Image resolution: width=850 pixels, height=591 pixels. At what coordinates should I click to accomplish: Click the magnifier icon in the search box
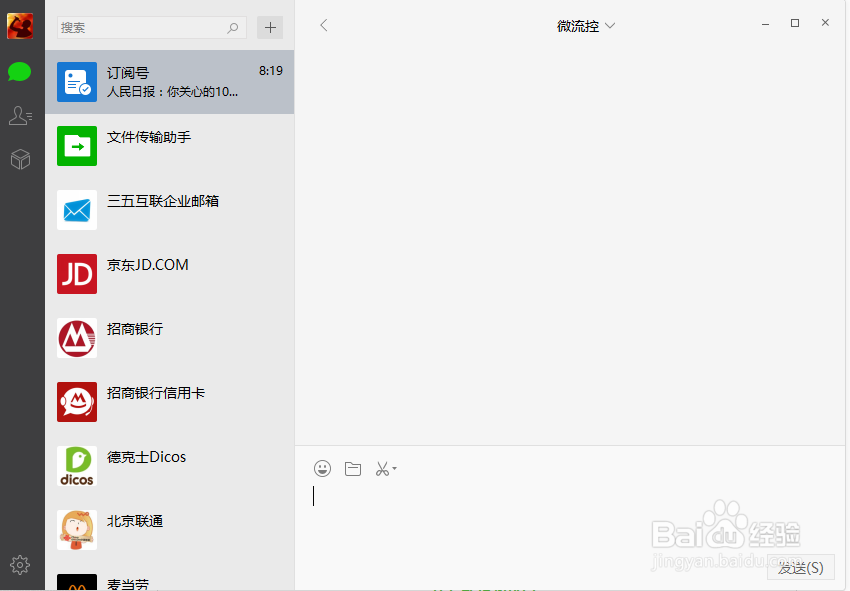[x=233, y=28]
